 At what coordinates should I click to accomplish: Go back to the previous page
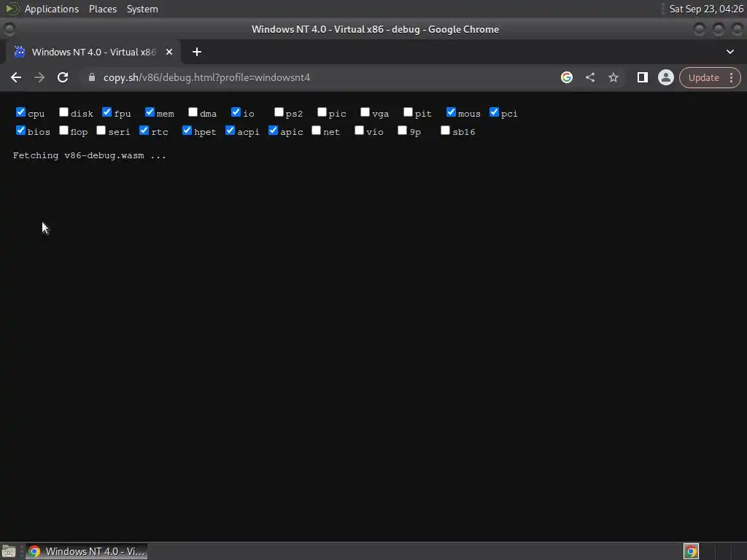pyautogui.click(x=16, y=77)
